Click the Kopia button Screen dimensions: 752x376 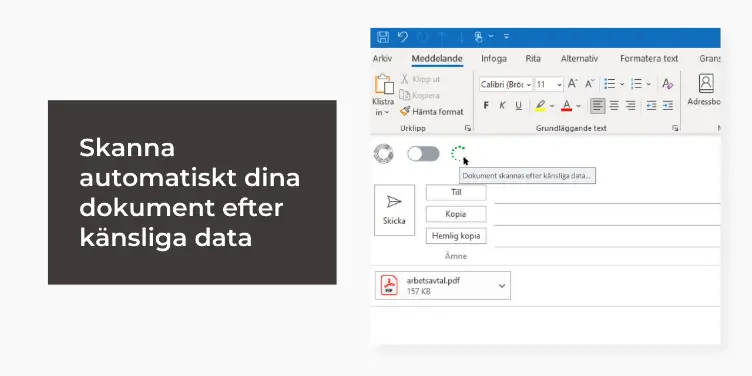pos(456,214)
